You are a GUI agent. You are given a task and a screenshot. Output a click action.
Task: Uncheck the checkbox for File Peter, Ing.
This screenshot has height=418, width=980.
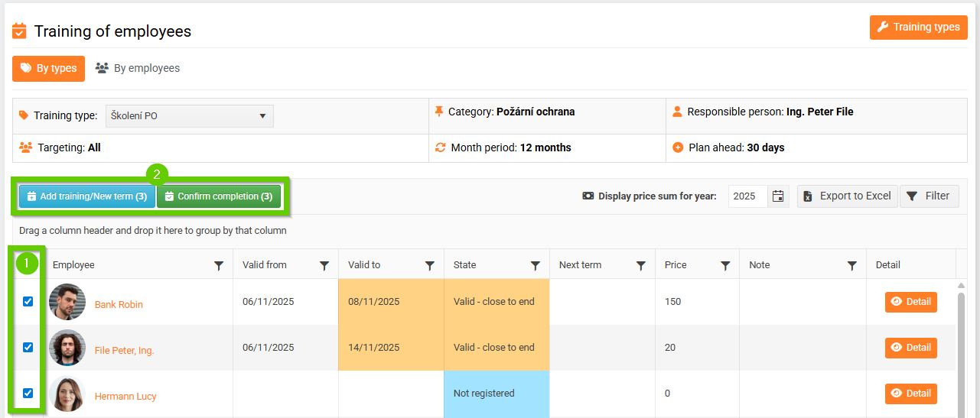tap(28, 347)
